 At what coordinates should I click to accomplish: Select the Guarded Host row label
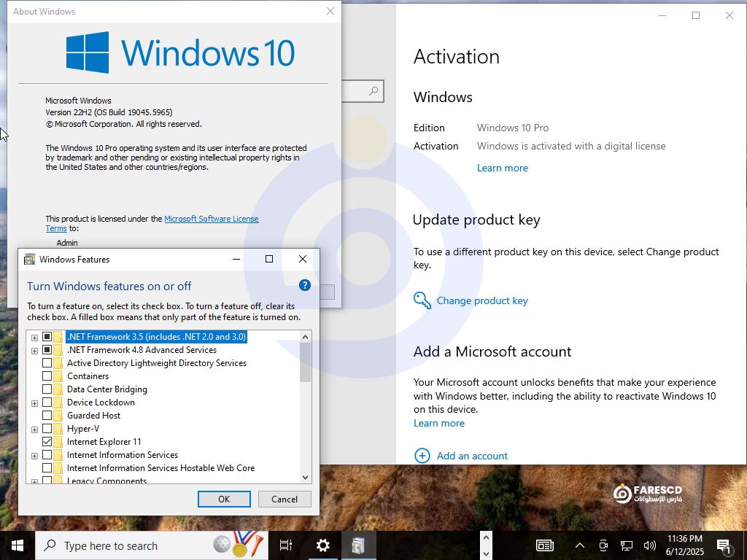94,415
